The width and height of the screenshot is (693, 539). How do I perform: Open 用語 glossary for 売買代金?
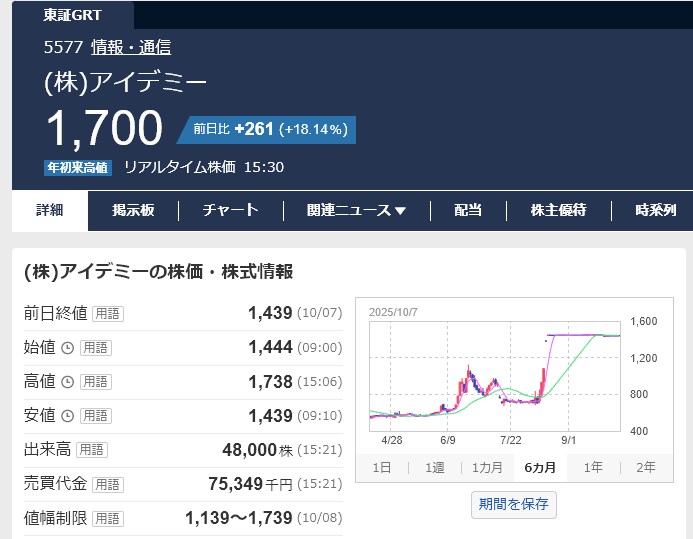coord(108,484)
